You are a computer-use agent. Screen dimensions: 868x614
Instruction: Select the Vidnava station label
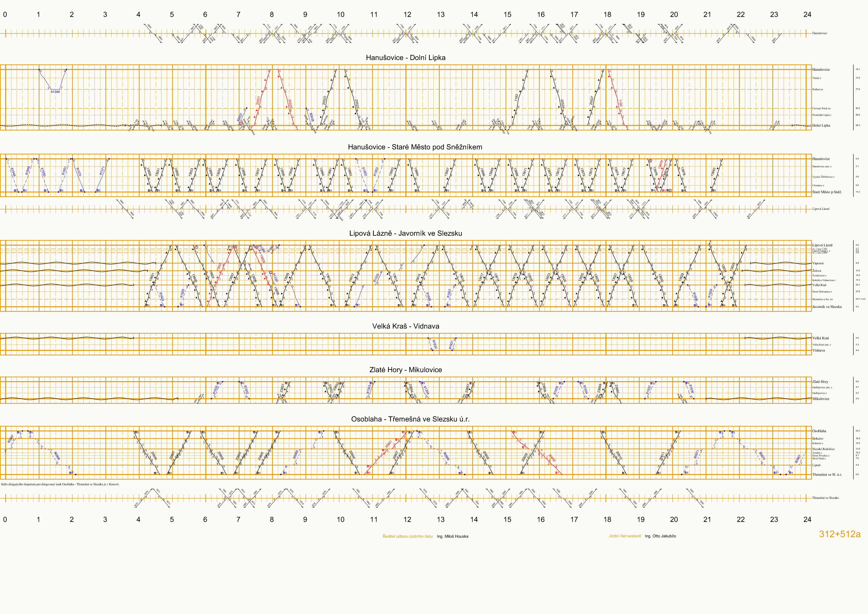click(818, 350)
